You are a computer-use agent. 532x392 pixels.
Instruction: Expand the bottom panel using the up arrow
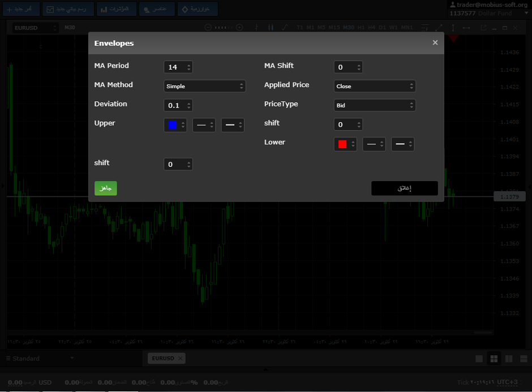(265, 369)
